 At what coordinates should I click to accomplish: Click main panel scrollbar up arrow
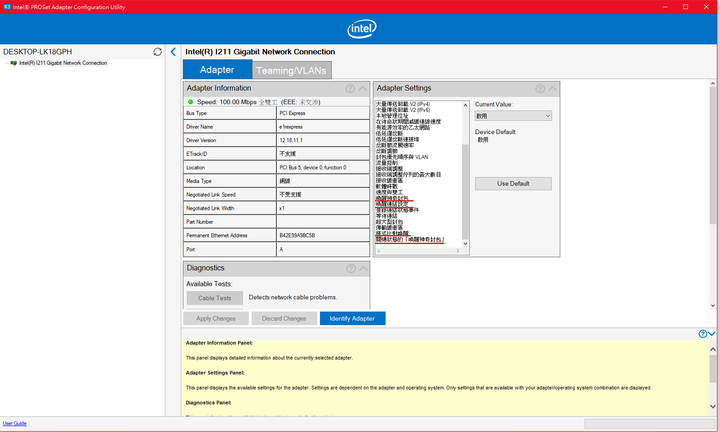pyautogui.click(x=713, y=84)
